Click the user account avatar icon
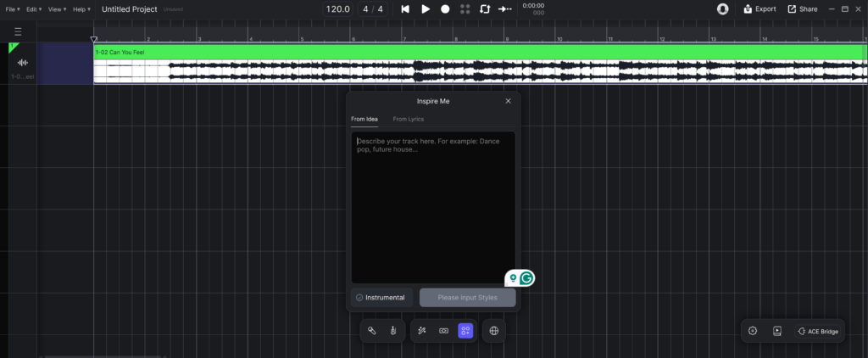This screenshot has height=358, width=868. coord(722,8)
